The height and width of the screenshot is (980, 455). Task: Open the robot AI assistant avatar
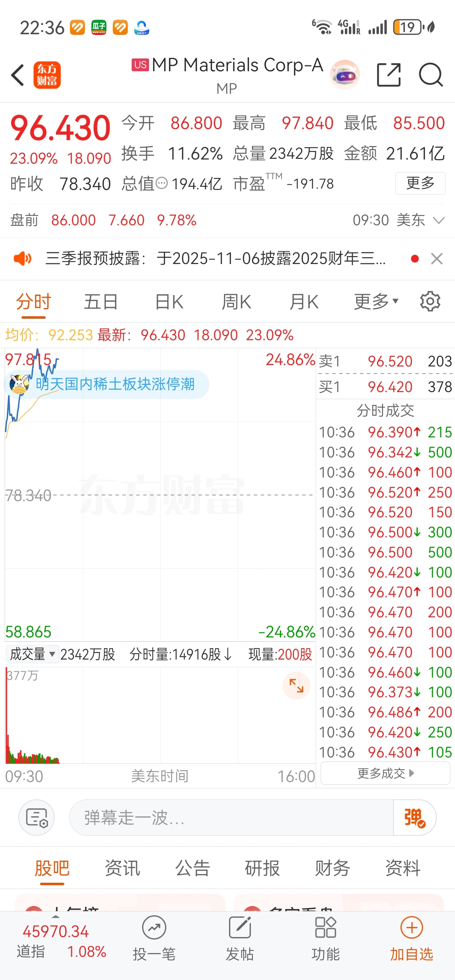click(345, 74)
